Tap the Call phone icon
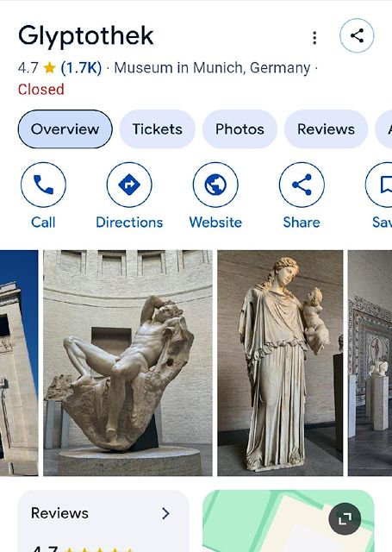Image resolution: width=392 pixels, height=552 pixels. pos(43,185)
